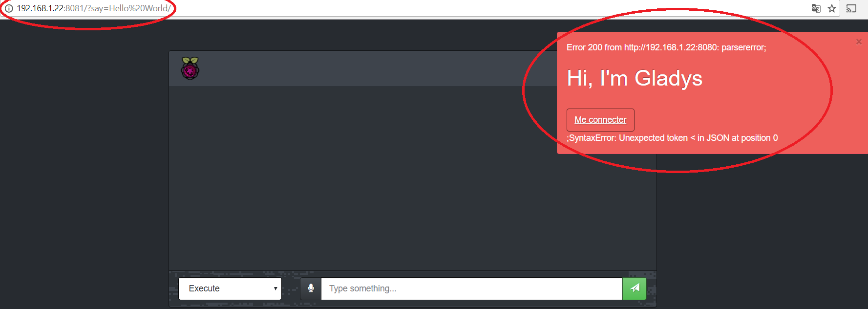Send message with green paper plane button
Image resolution: width=868 pixels, height=309 pixels.
point(635,288)
